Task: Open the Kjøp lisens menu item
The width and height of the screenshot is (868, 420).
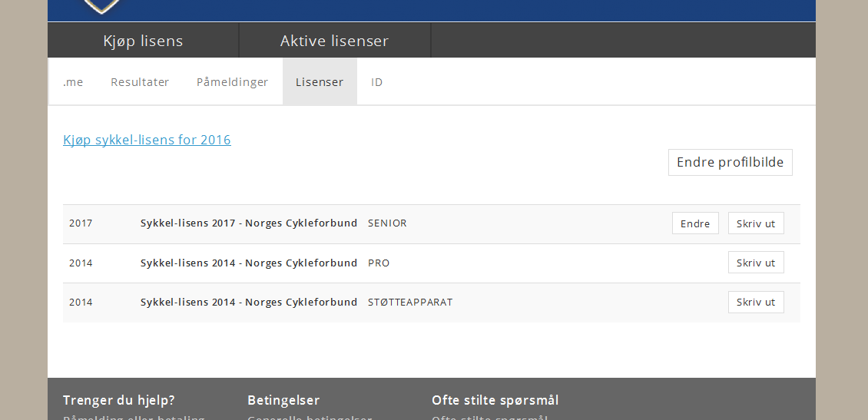Action: [x=143, y=41]
